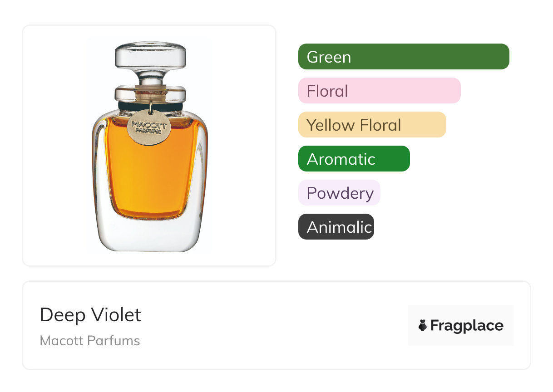Open the Macott Parfums brand link below the title
This screenshot has width=553, height=392.
tap(90, 341)
